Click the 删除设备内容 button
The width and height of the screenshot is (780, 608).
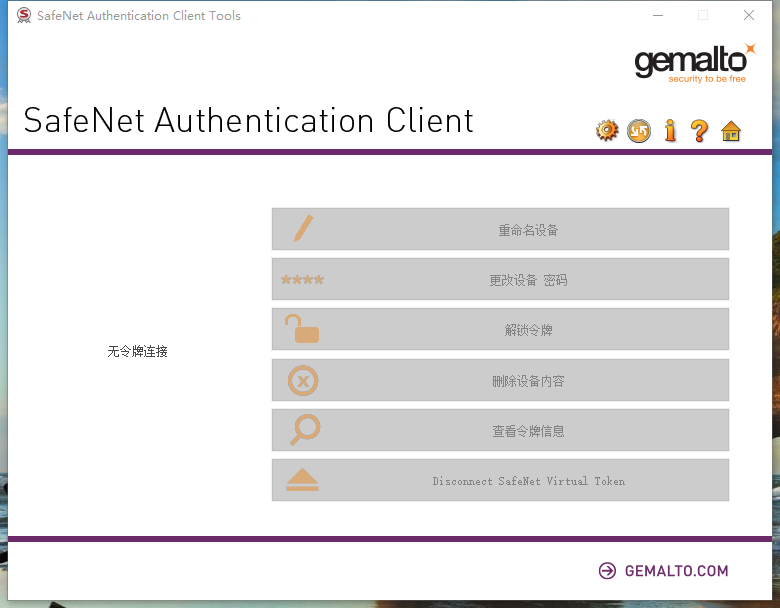click(500, 380)
